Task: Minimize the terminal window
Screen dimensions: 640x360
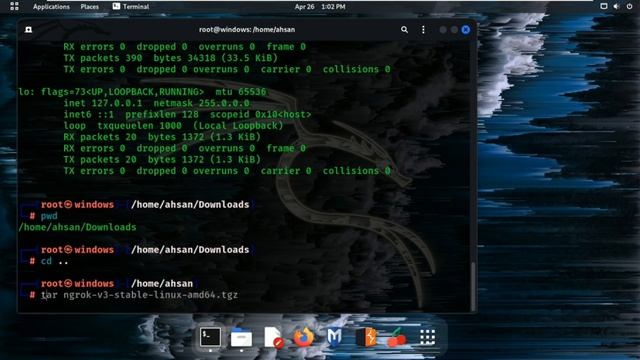Action: (x=443, y=30)
